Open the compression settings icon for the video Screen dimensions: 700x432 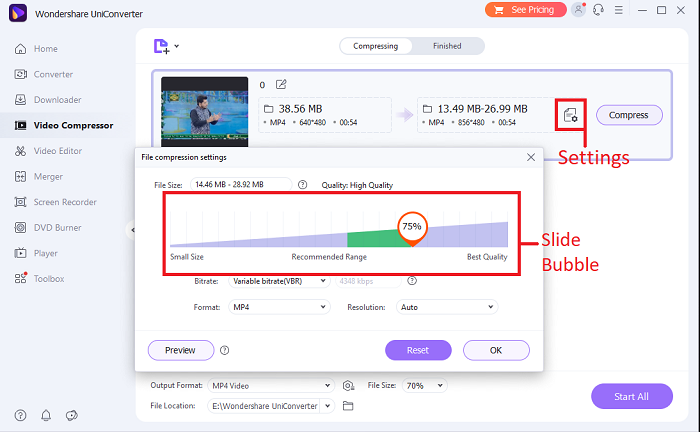click(571, 115)
